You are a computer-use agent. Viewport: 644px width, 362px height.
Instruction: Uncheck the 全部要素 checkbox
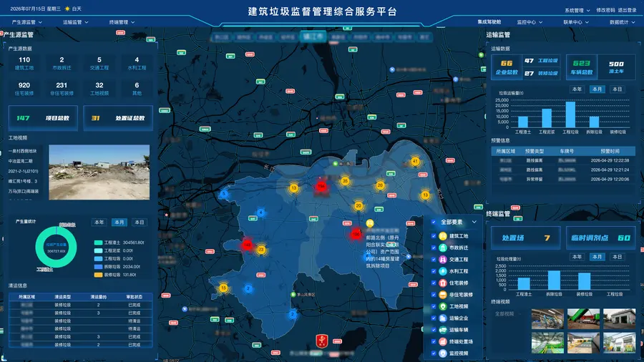point(434,222)
